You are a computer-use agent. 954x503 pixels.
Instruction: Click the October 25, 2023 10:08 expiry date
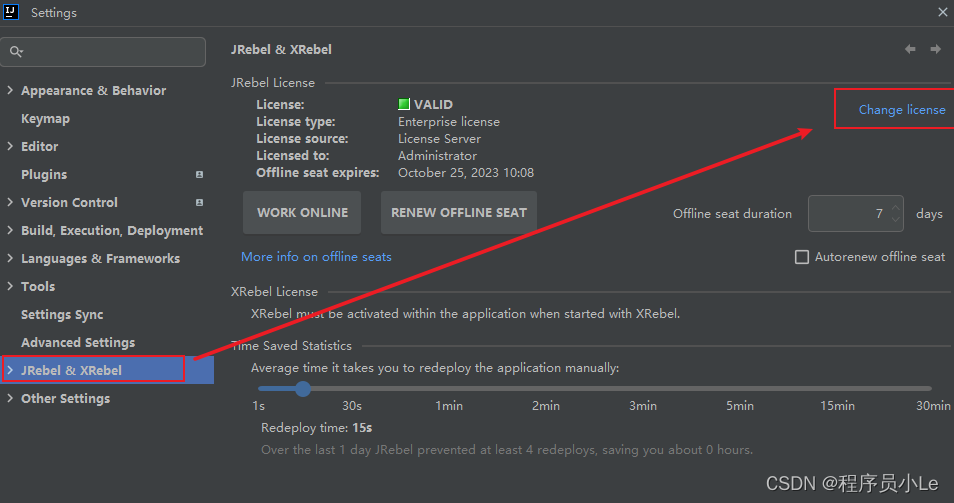tap(466, 173)
